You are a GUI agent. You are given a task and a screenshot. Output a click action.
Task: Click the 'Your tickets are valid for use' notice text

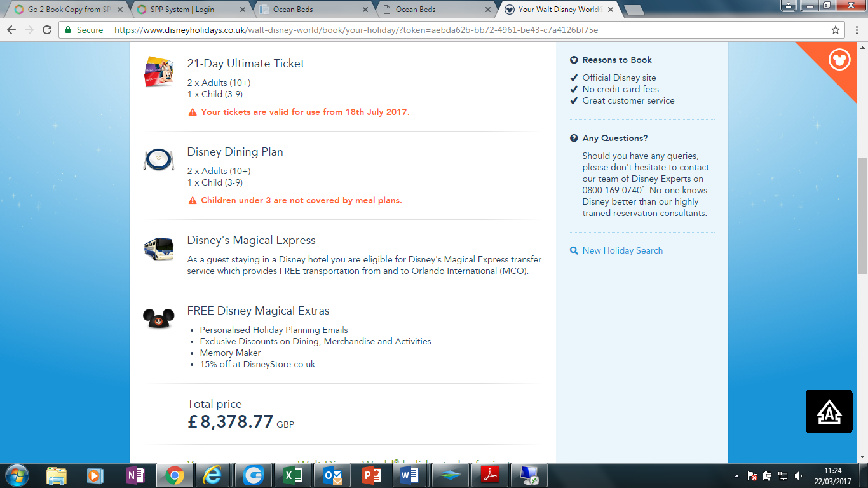tap(306, 112)
